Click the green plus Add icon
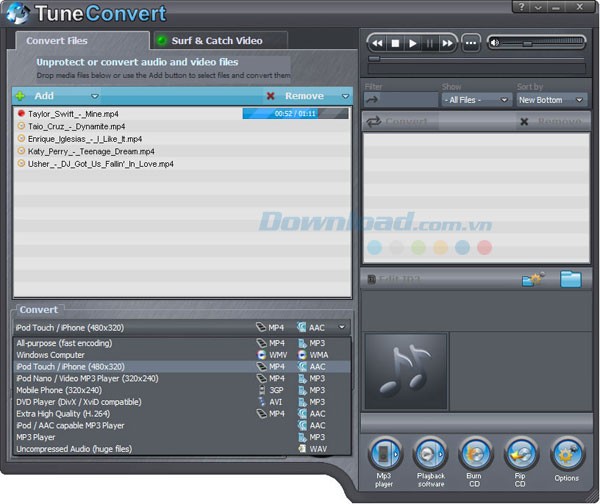The image size is (600, 504). (20, 96)
